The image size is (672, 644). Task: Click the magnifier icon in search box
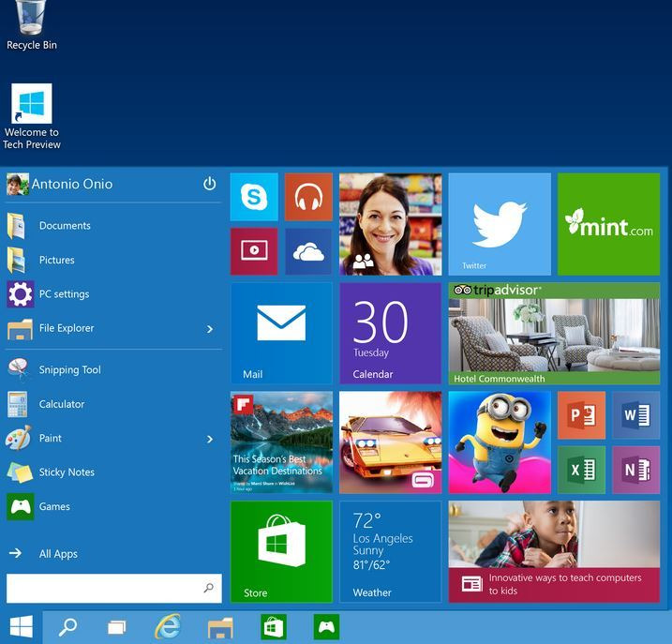click(209, 588)
